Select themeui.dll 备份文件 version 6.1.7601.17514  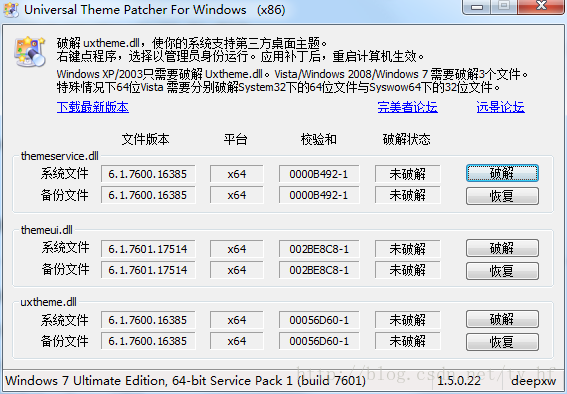tap(148, 270)
